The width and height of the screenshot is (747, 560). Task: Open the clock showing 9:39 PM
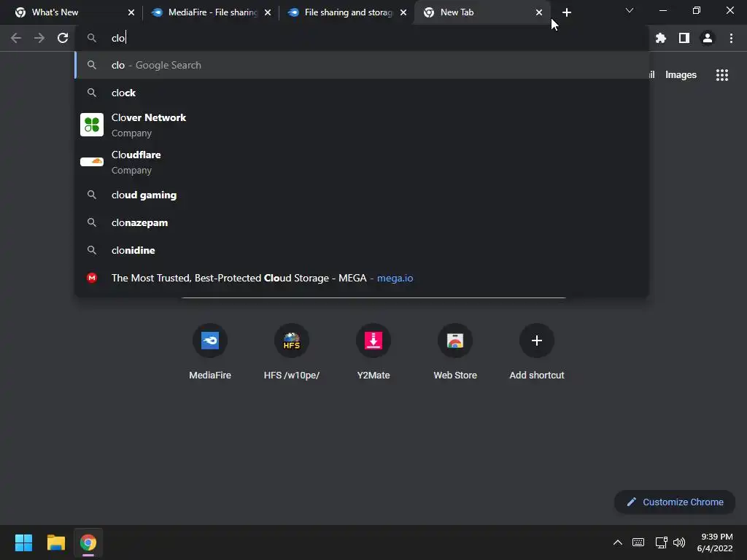pos(715,542)
